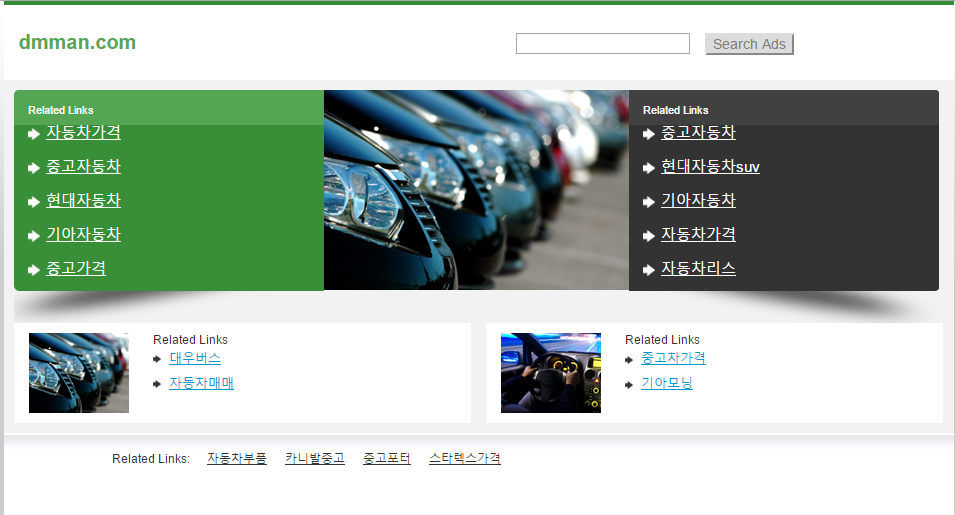Click arrow icon beside dark 자동차가격
Image resolution: width=955 pixels, height=515 pixels.
(649, 236)
